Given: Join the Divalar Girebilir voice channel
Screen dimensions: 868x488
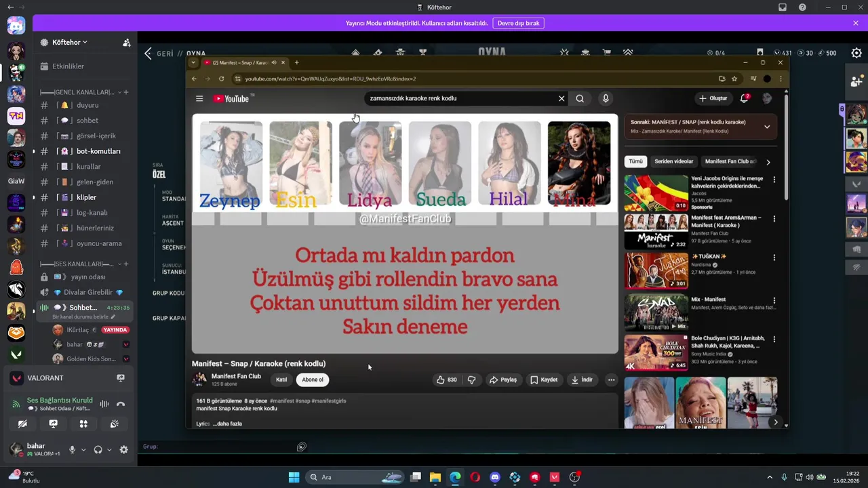Looking at the screenshot, I should click(84, 292).
